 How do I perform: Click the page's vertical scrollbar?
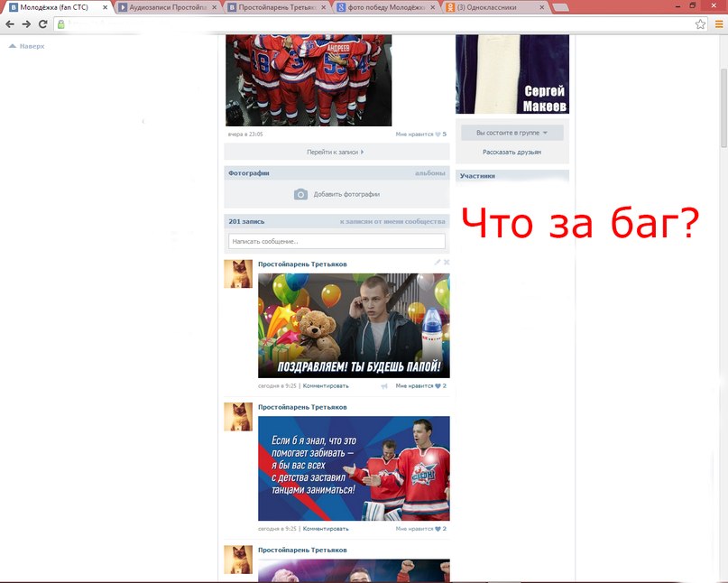723,108
